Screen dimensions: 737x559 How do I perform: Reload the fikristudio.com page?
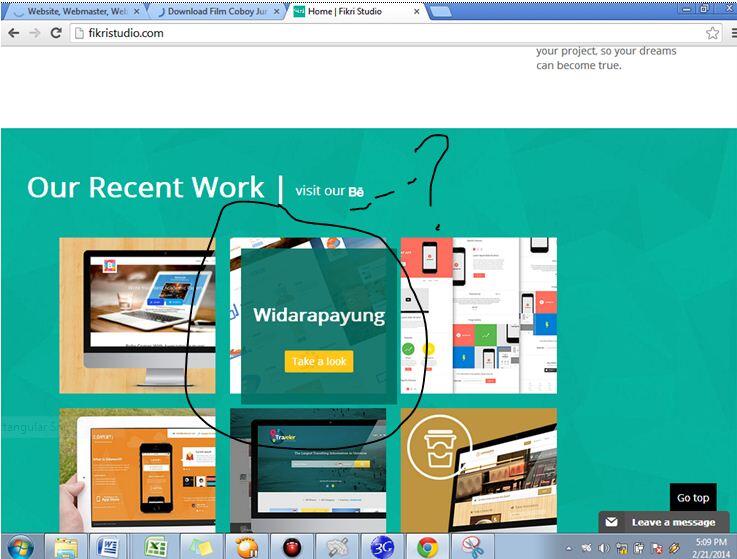point(56,33)
